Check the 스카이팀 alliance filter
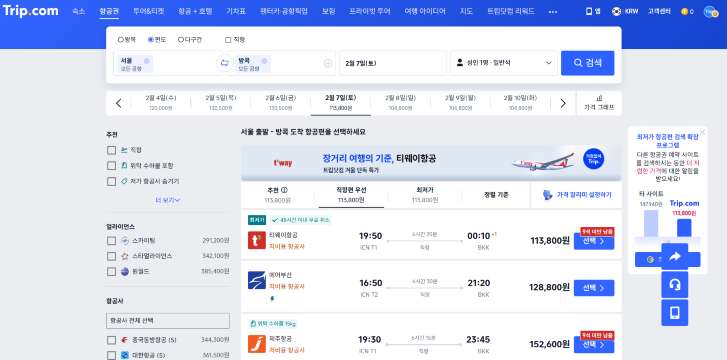 click(111, 241)
